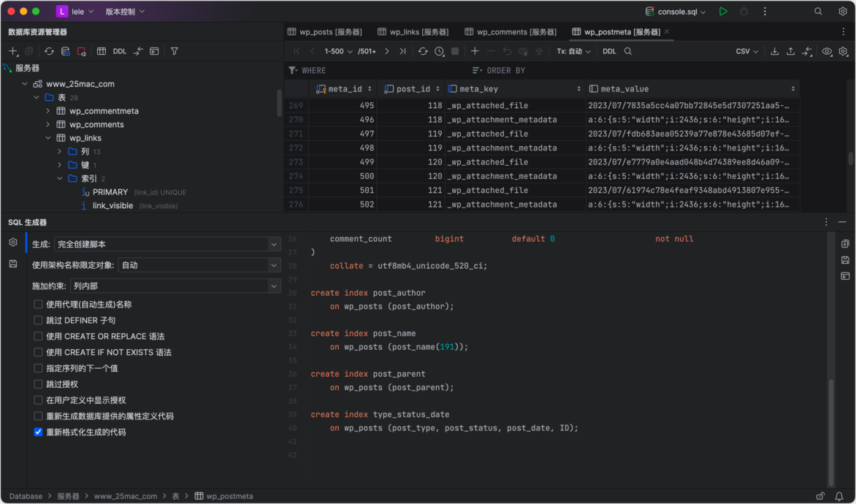Open the Tx: 自动 transaction mode dropdown

coord(573,51)
